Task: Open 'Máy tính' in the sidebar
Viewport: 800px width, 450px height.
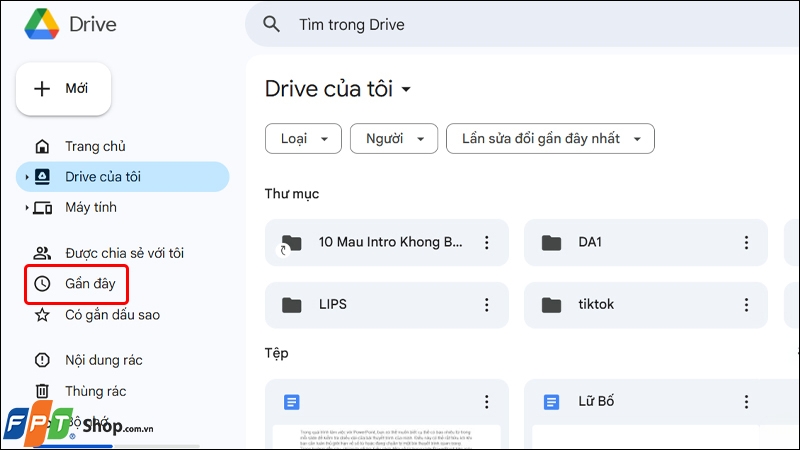Action: click(122, 207)
